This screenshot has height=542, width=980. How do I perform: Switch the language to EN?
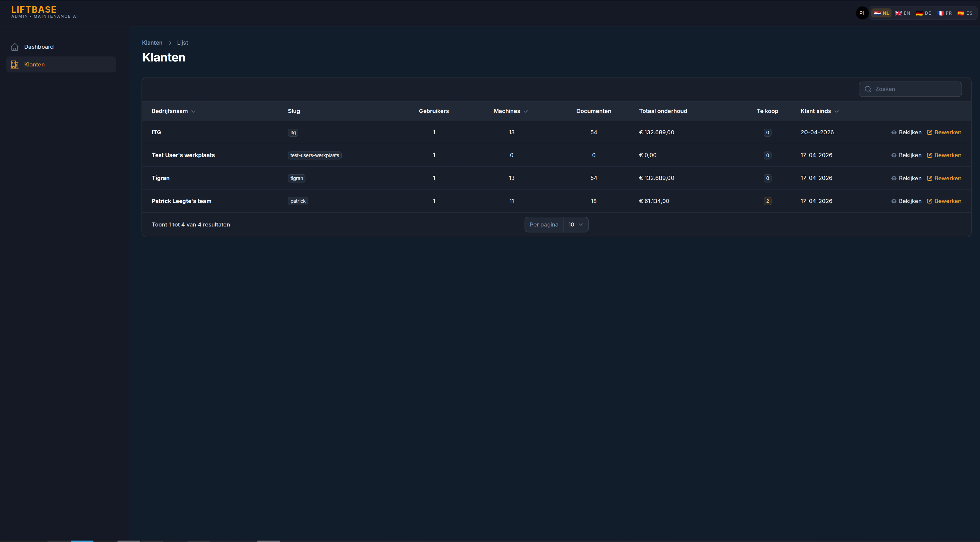pyautogui.click(x=902, y=13)
